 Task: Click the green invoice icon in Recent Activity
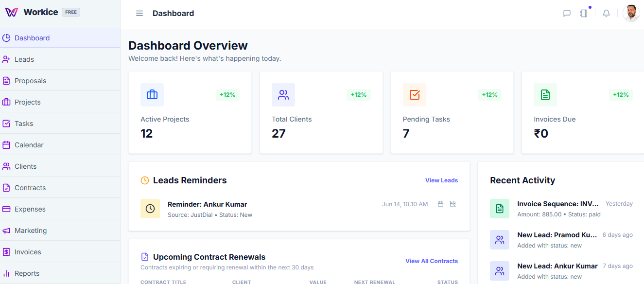point(500,209)
